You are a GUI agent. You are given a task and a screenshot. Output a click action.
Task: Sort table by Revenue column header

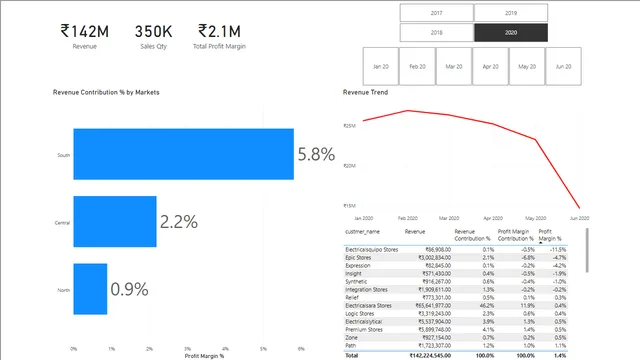(x=415, y=231)
